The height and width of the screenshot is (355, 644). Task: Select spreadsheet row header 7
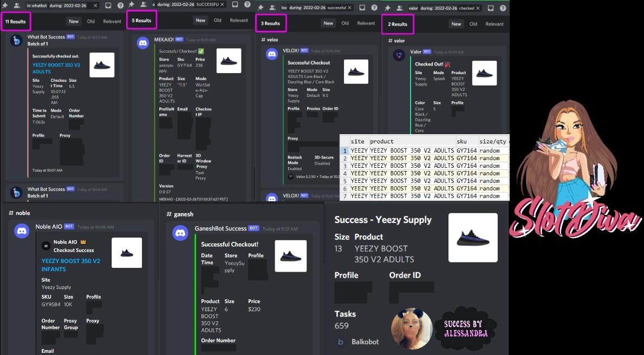(345, 196)
